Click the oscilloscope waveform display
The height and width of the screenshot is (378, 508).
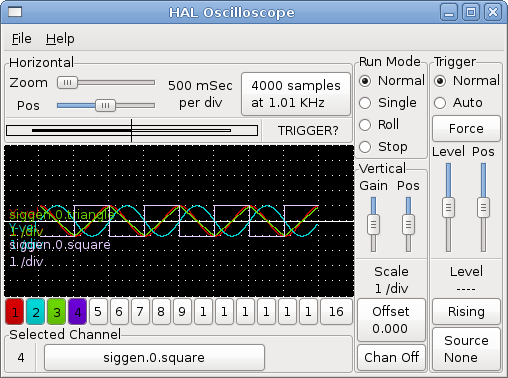pyautogui.click(x=179, y=221)
